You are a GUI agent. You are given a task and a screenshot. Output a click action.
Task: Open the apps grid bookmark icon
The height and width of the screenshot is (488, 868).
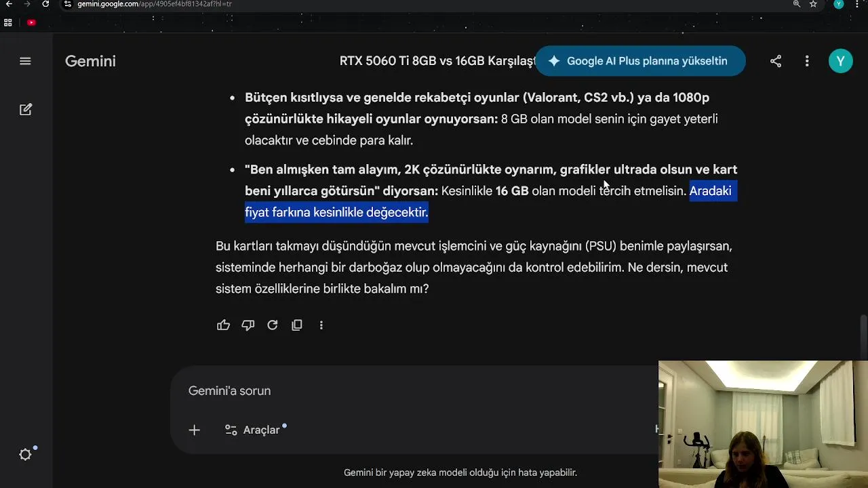(x=8, y=22)
